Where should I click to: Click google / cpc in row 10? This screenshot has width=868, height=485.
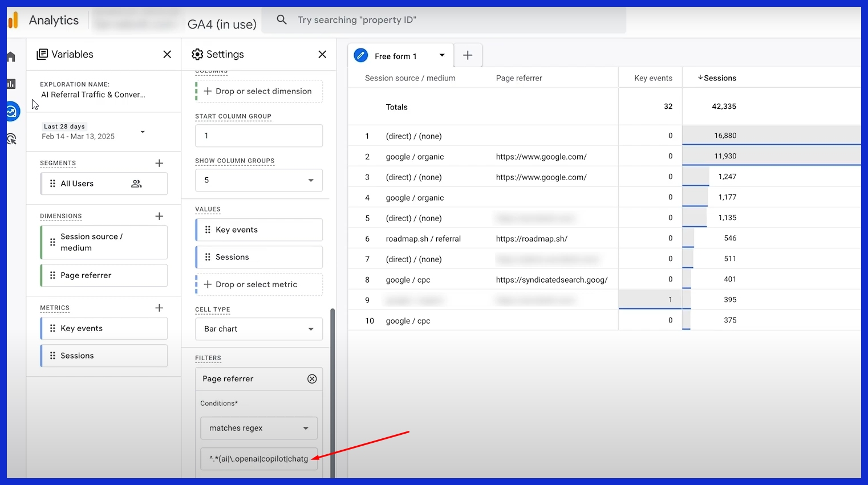[x=408, y=321]
